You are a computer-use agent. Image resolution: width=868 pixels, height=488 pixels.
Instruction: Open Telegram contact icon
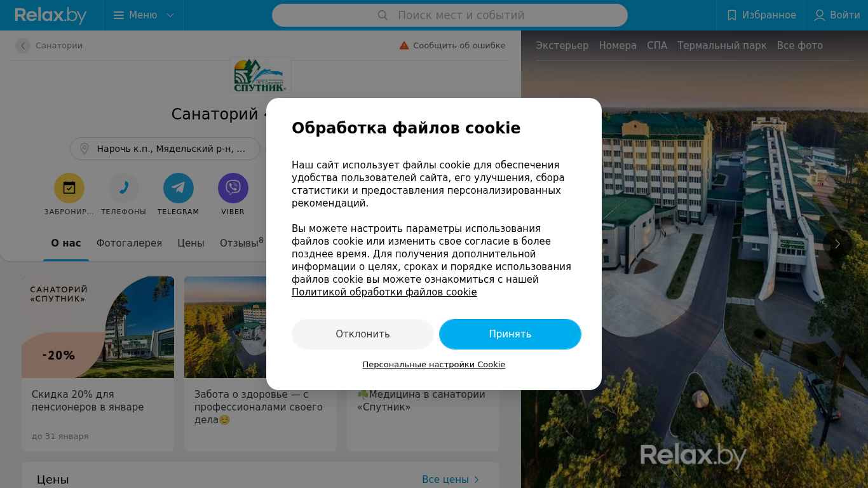click(179, 188)
